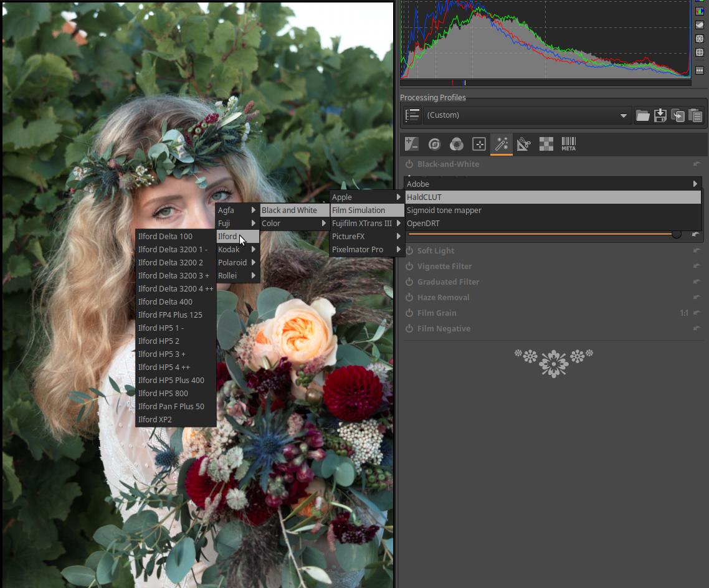Turn on the Haze Removal power toggle
Viewport: 709px width, 588px height.
(x=409, y=298)
